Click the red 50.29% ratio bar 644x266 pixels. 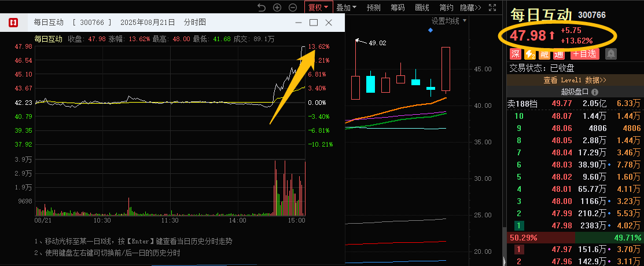tap(541, 238)
